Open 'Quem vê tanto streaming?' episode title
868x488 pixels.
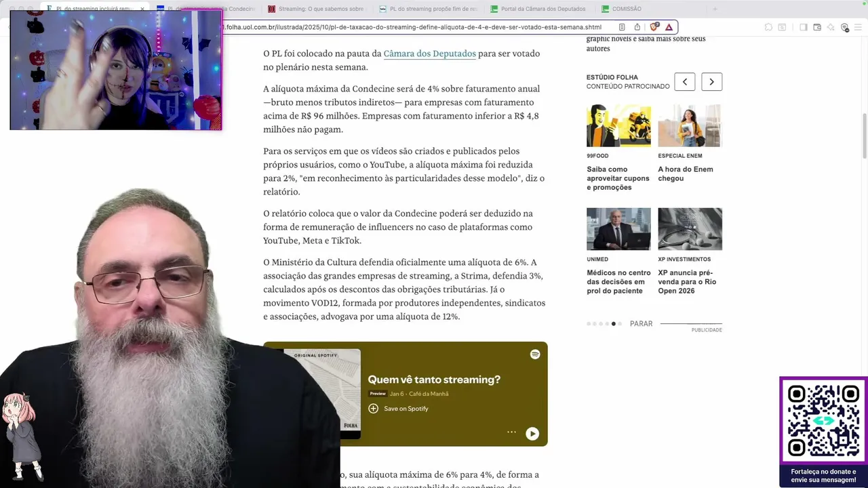(434, 380)
